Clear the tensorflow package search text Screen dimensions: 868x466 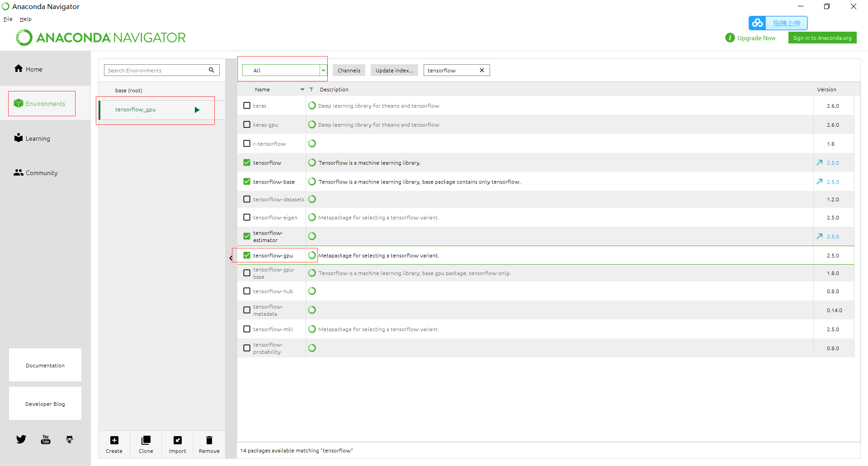(x=482, y=70)
